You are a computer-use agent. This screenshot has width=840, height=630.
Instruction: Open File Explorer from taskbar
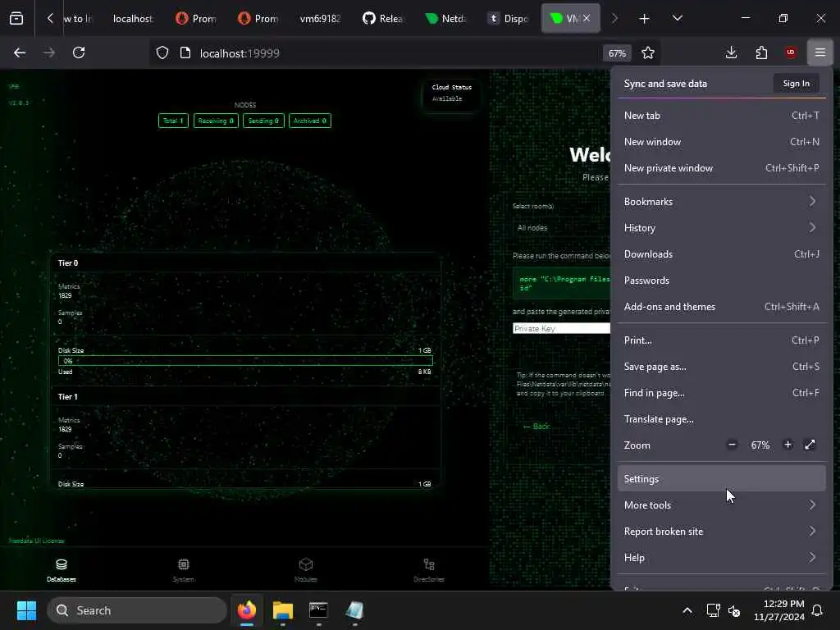(x=283, y=610)
